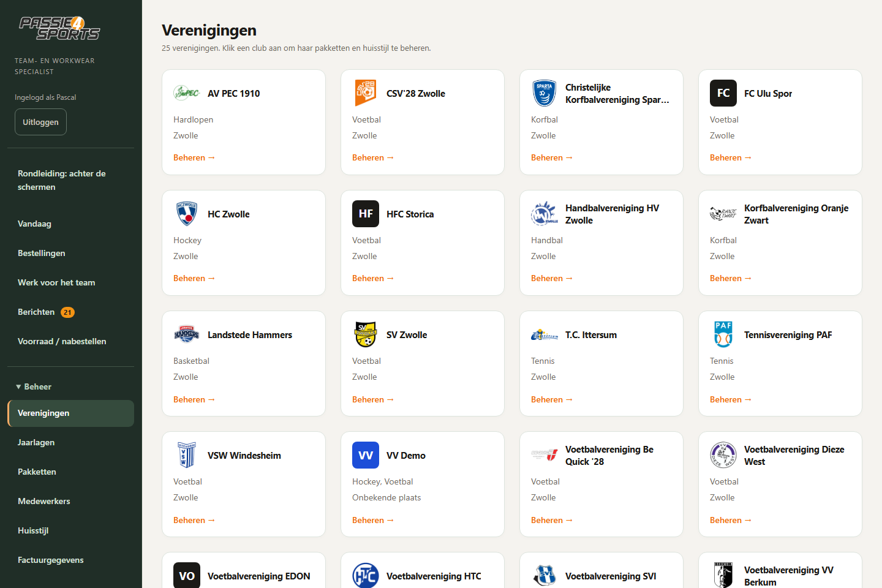Open Rondleiding: achter de schermen
This screenshot has width=882, height=588.
click(x=70, y=180)
